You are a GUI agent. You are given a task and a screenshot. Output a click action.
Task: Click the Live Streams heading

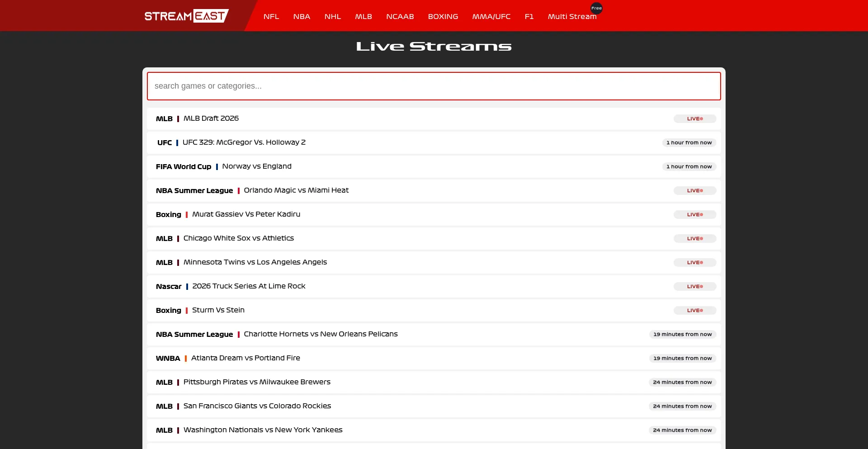coord(434,46)
